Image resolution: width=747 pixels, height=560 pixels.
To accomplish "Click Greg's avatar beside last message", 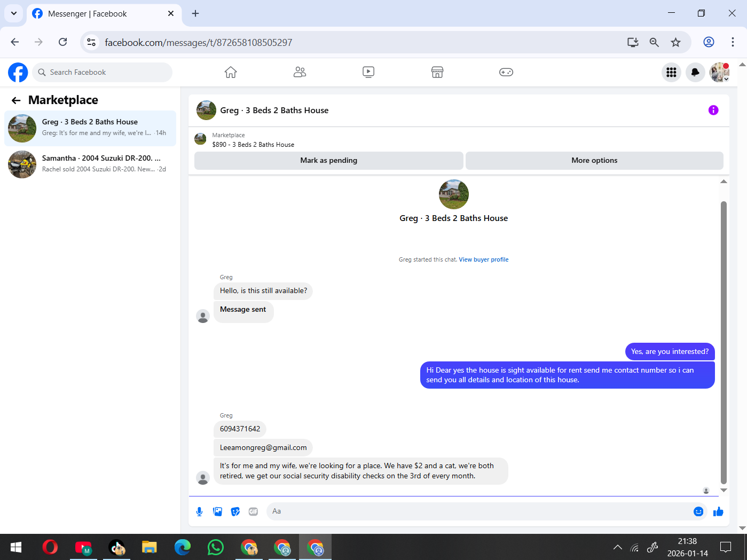I will coord(203,478).
